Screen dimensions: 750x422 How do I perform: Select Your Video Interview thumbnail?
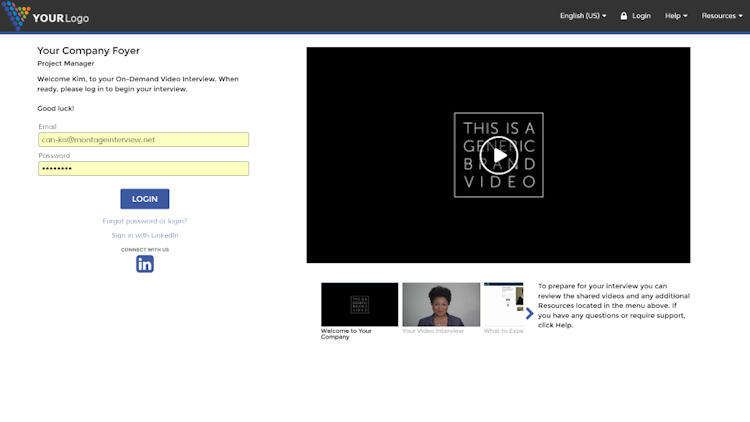click(441, 305)
